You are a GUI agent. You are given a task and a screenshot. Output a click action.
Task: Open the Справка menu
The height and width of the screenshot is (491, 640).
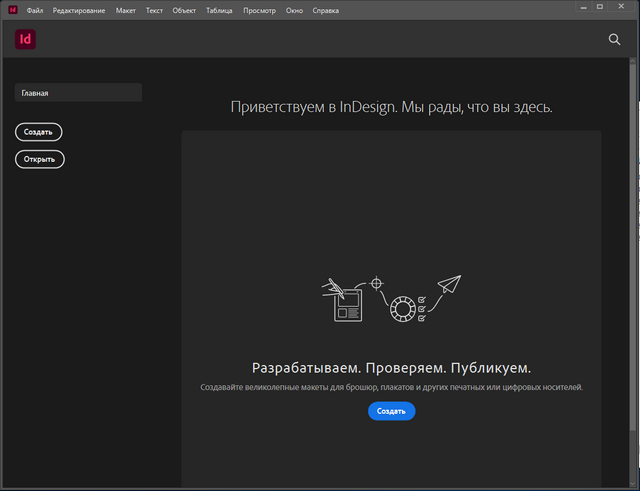325,11
